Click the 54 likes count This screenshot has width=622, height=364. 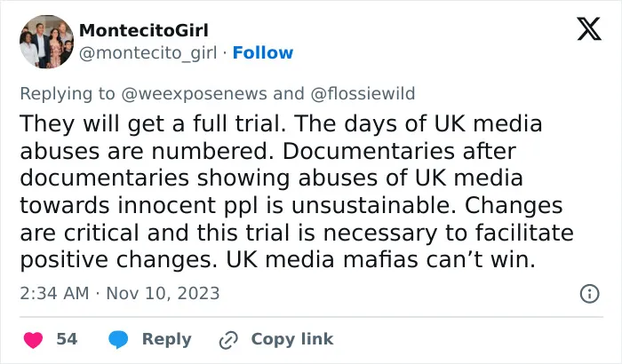[67, 339]
